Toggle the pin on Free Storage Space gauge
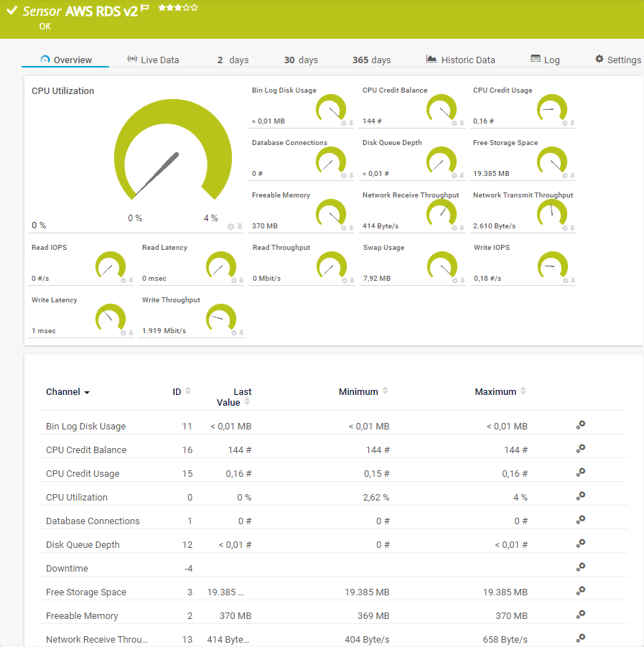This screenshot has height=647, width=644. 572,176
